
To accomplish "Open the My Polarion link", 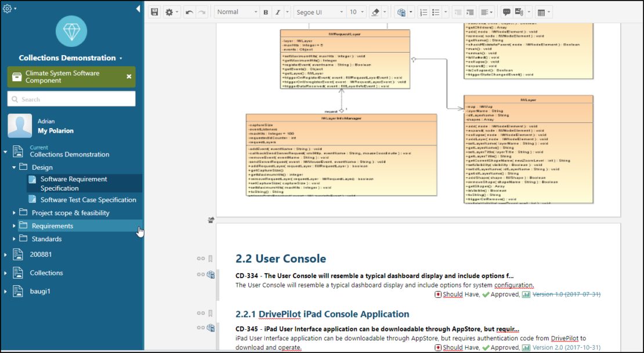I will [x=56, y=131].
